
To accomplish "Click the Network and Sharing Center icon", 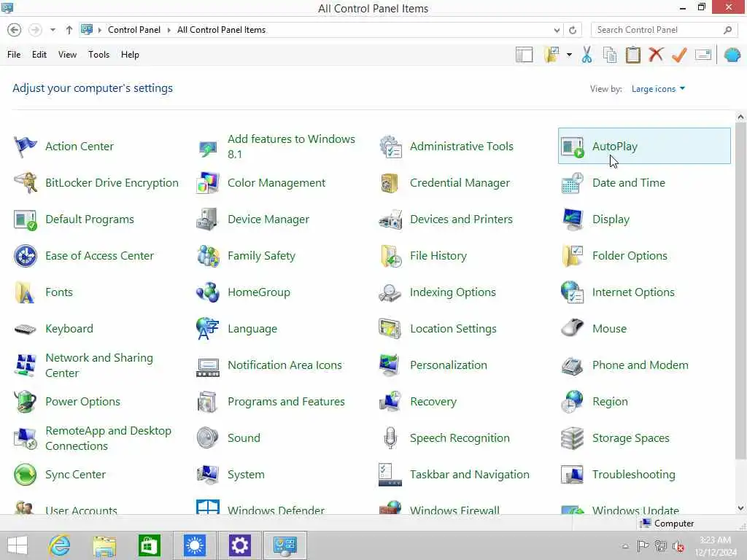I will point(25,365).
